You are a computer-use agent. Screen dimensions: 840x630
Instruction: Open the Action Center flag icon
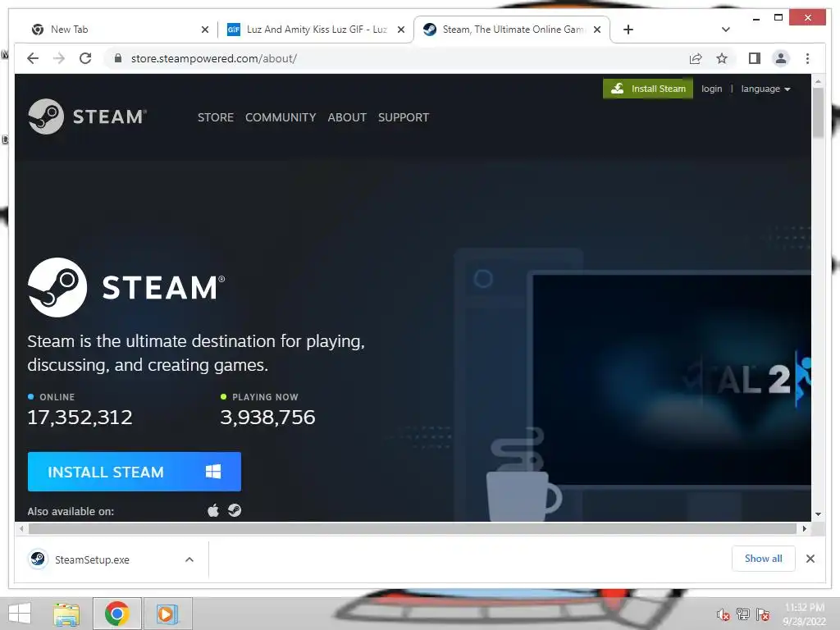[763, 614]
